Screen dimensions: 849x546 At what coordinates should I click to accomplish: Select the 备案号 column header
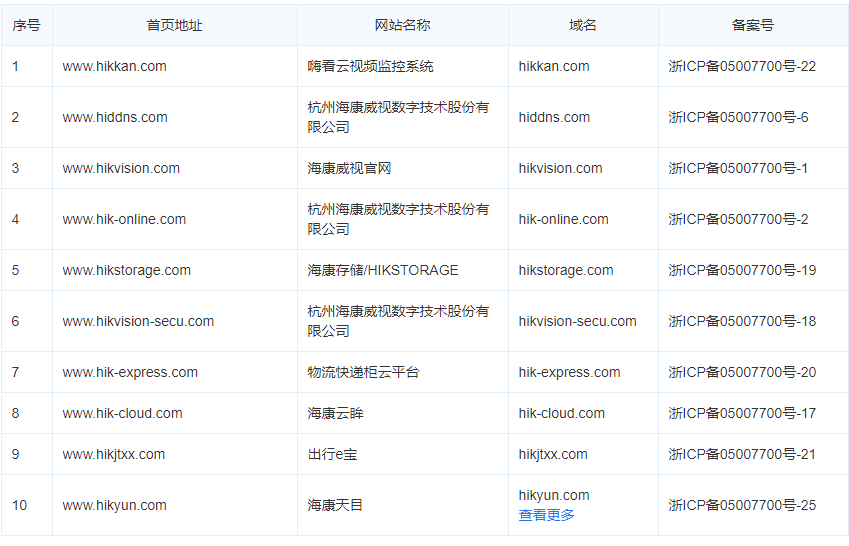[753, 25]
